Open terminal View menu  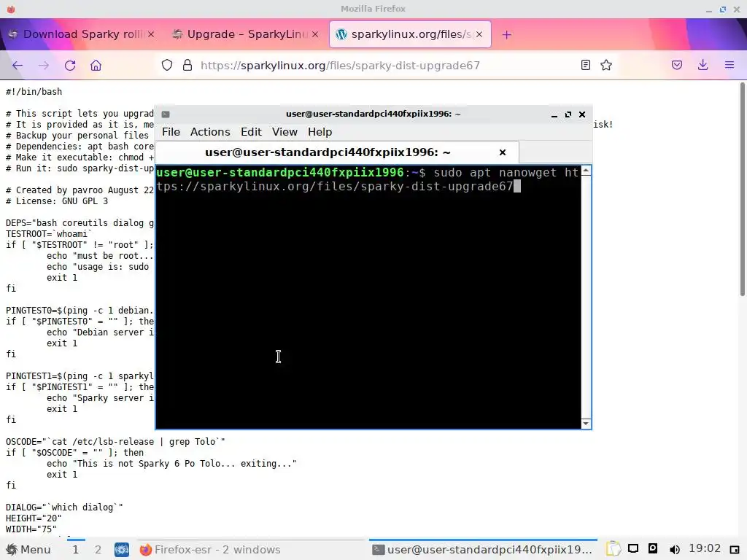pyautogui.click(x=285, y=132)
